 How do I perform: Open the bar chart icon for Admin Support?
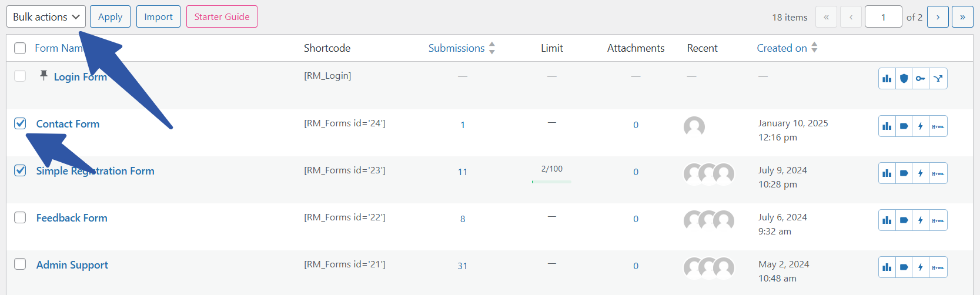(887, 267)
